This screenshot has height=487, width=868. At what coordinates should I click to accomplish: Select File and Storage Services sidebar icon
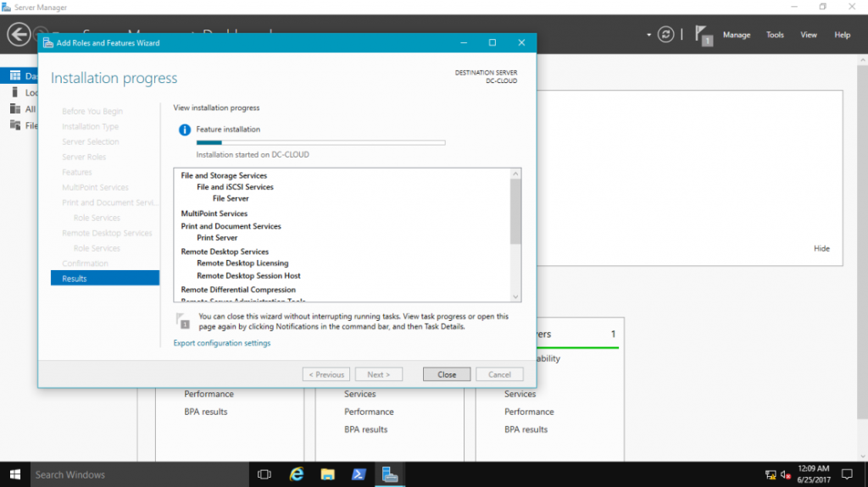tap(15, 125)
